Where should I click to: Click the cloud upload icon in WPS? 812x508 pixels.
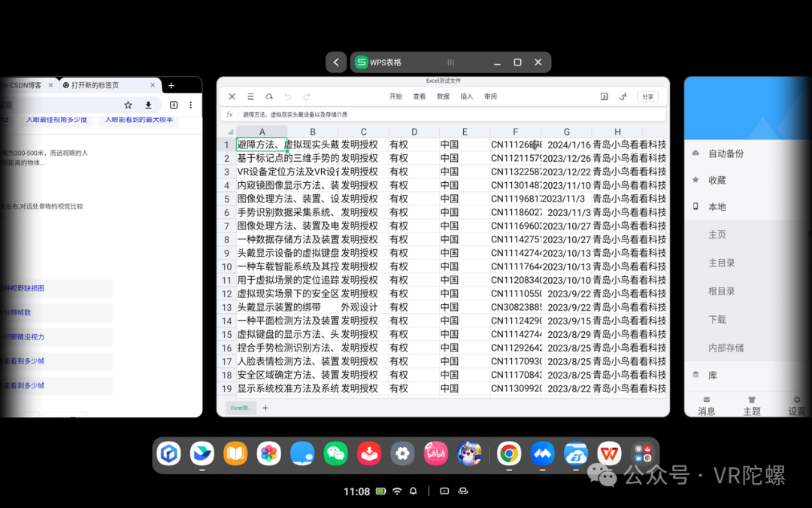point(269,96)
